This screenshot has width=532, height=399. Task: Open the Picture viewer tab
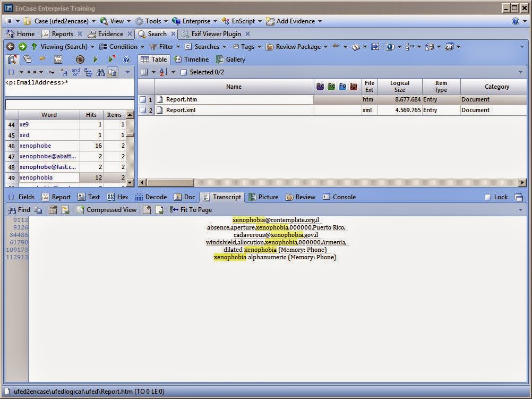(x=264, y=197)
